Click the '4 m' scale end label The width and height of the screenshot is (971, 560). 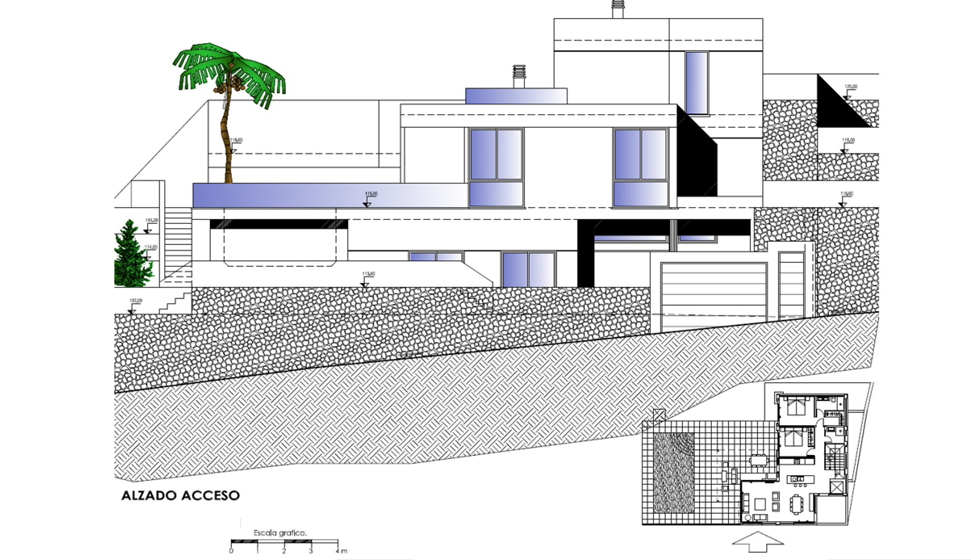pos(341,551)
